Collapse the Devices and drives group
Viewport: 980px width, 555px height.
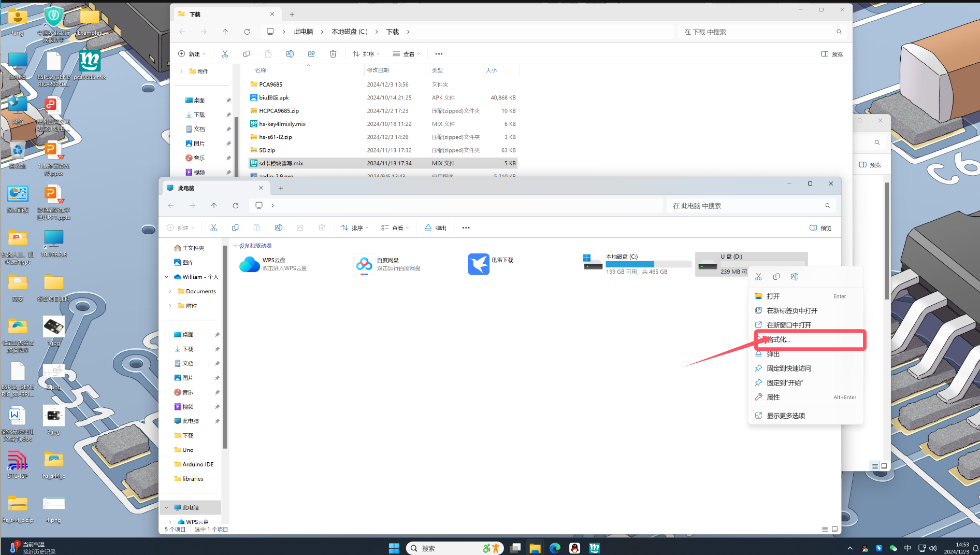pyautogui.click(x=235, y=246)
